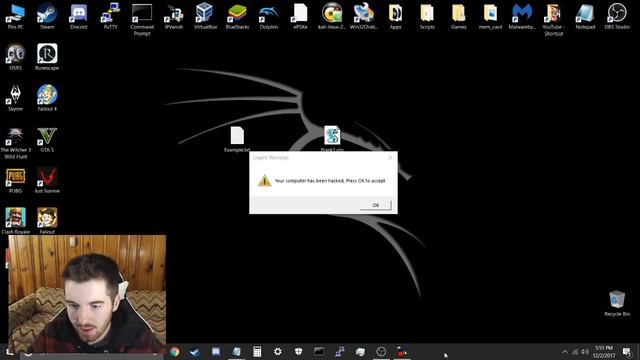Select the Fallout Shelter icon above webcam
Viewport: 640px width, 360px height.
point(47,220)
